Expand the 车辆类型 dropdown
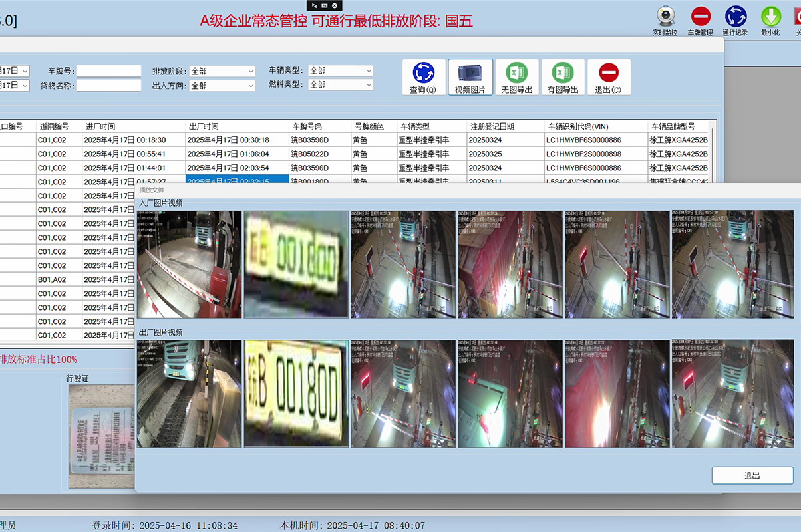This screenshot has width=801, height=532. (x=341, y=71)
